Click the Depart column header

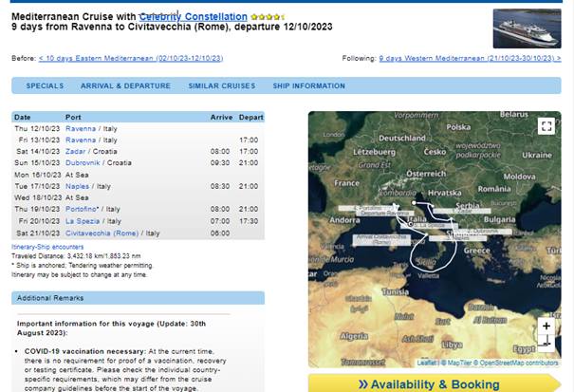coord(251,118)
